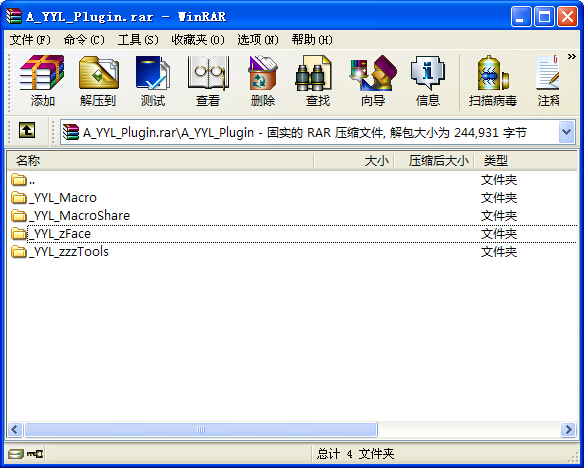Click horizontal scrollbar left arrow
The width and height of the screenshot is (584, 468).
pyautogui.click(x=15, y=429)
